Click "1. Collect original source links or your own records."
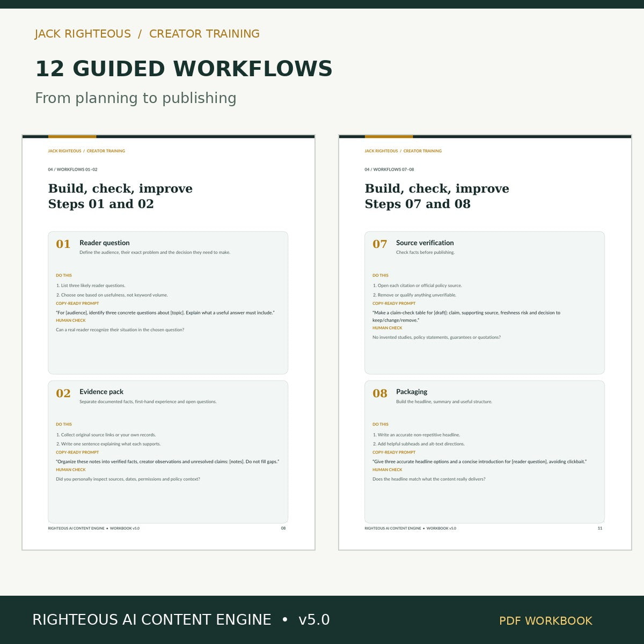The width and height of the screenshot is (644, 644). pos(106,435)
